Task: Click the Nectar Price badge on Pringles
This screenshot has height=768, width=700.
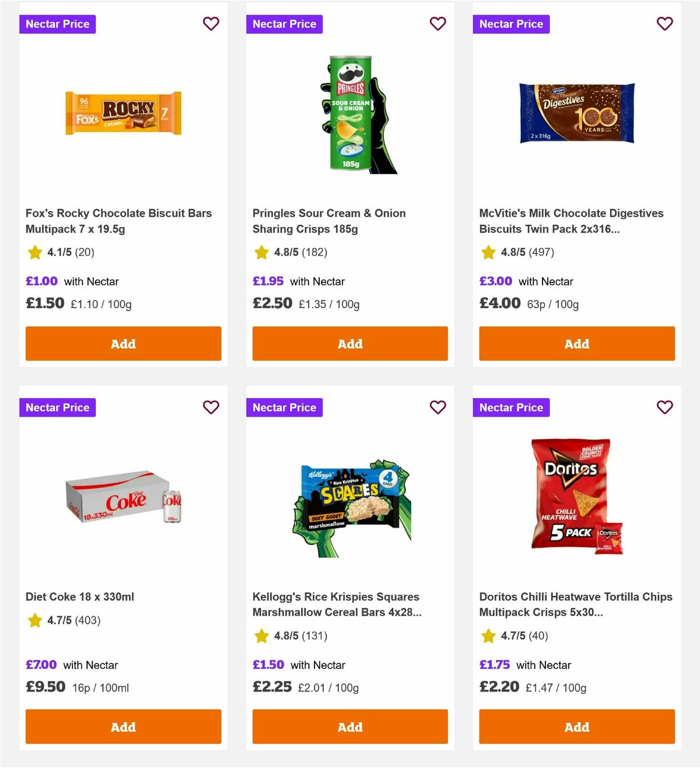Action: point(284,24)
